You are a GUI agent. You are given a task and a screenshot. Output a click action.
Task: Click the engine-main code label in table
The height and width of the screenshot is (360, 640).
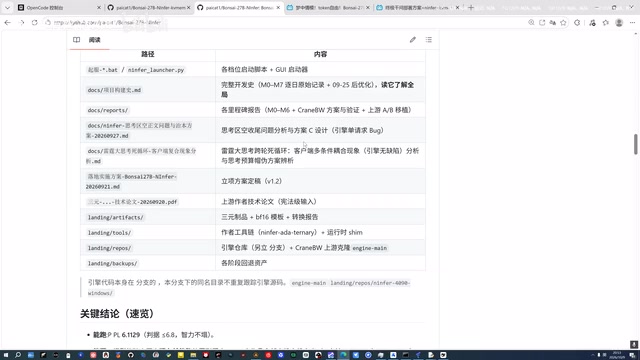pos(369,248)
